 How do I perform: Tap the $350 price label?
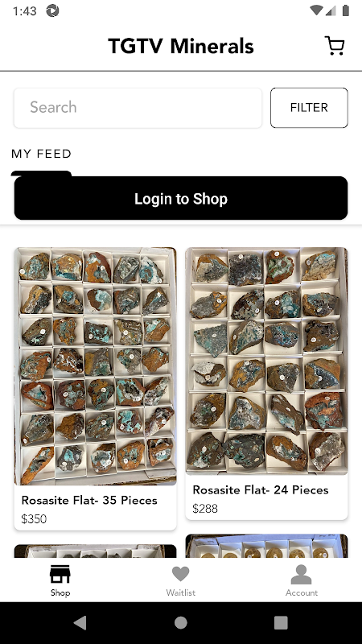tap(34, 518)
